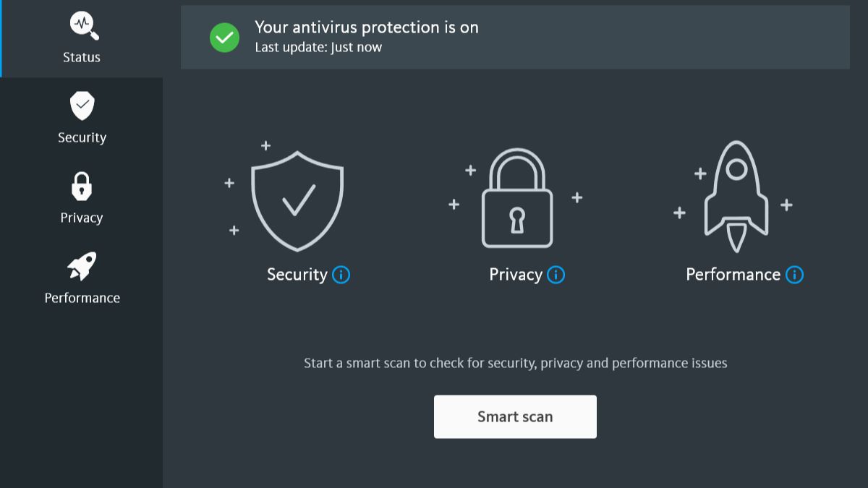
Task: Show info for Performance via the i icon
Action: coord(794,275)
